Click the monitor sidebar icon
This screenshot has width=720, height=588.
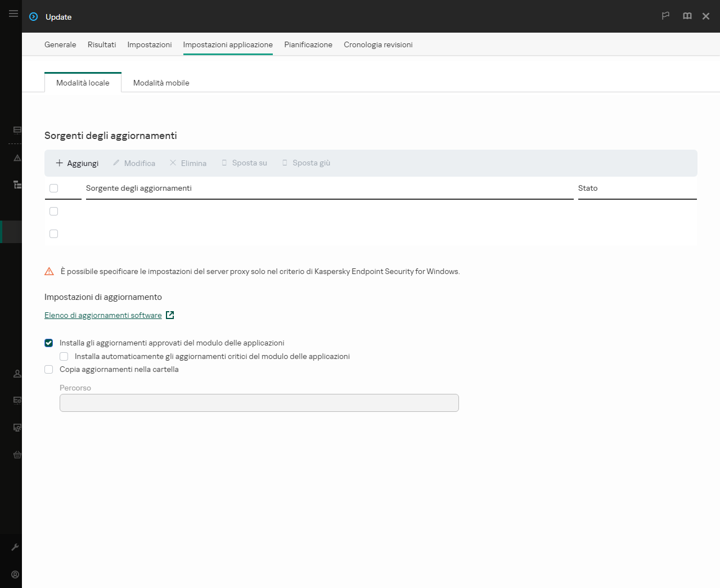[17, 428]
